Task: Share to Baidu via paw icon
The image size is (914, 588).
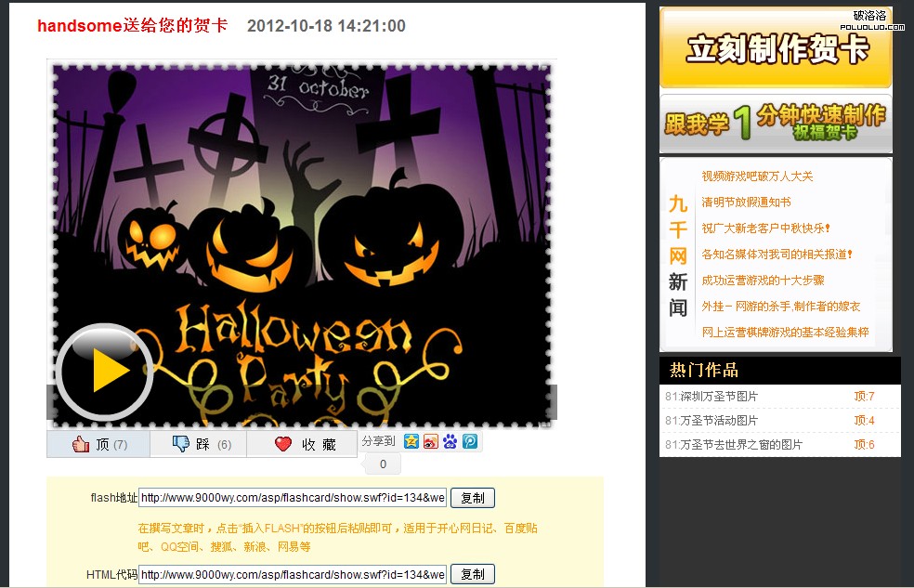Action: [x=450, y=441]
